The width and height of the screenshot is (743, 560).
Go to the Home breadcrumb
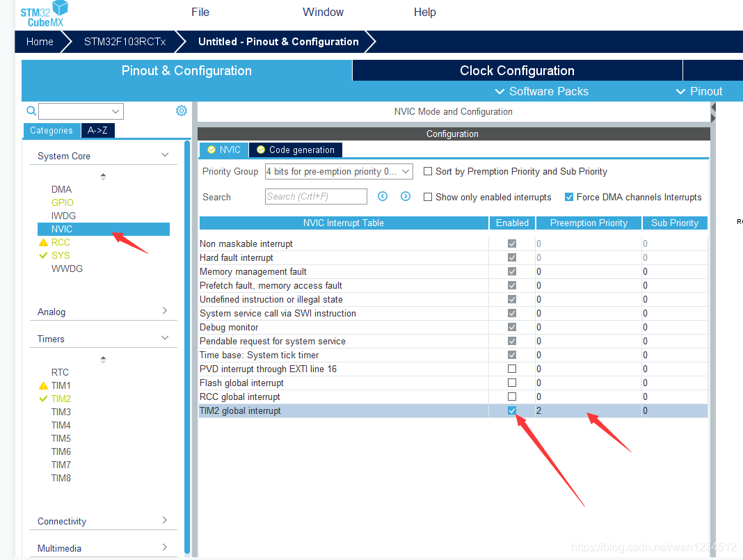pos(40,42)
